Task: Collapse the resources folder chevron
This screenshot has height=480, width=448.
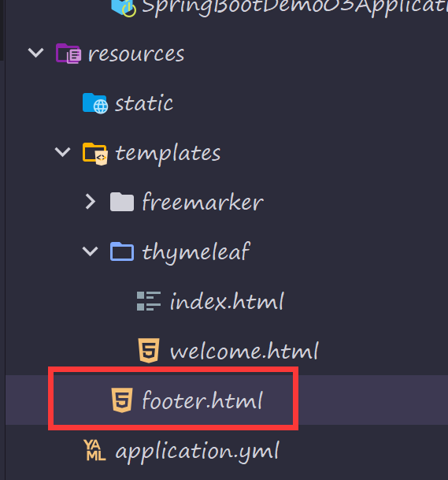Action: 35,53
